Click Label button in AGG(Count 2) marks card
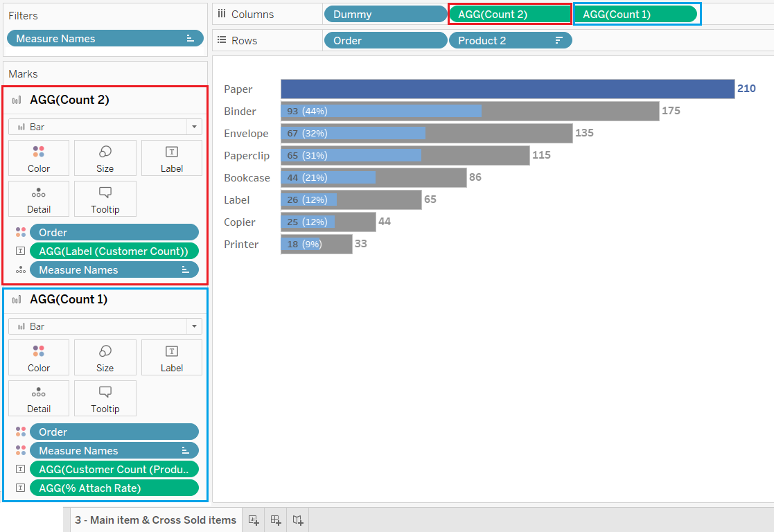 (x=172, y=158)
